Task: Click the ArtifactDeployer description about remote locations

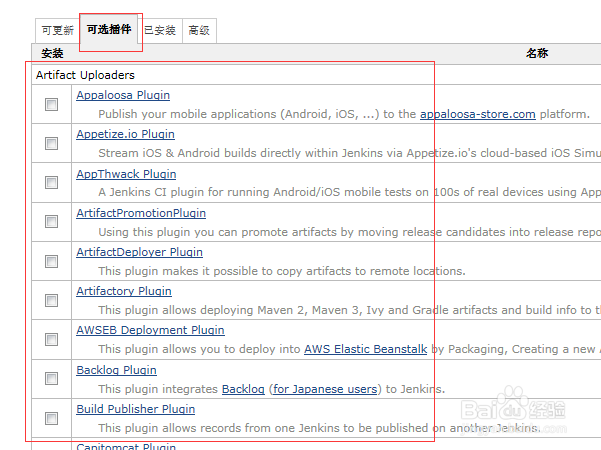Action: click(282, 271)
